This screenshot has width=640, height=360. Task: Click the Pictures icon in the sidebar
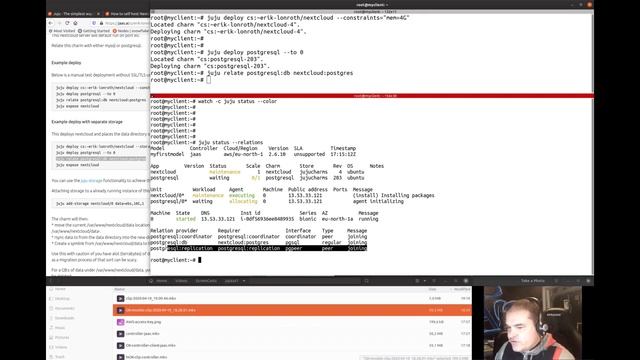coord(51,338)
